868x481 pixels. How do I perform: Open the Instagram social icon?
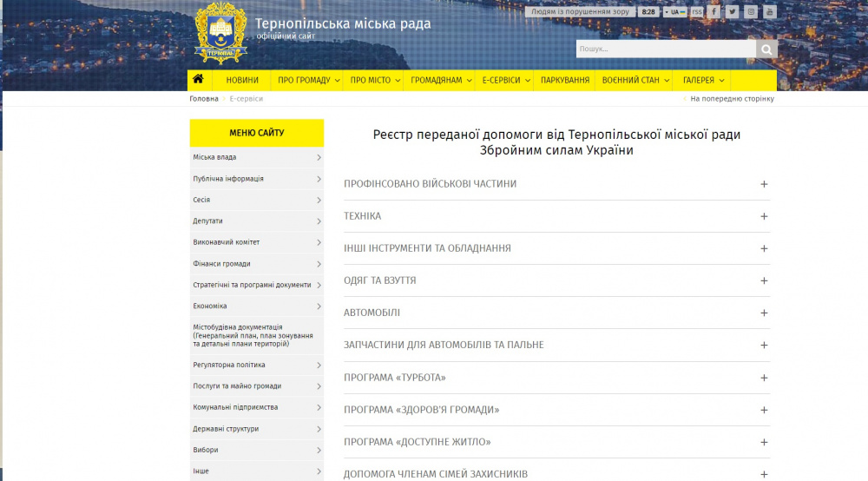click(x=751, y=11)
